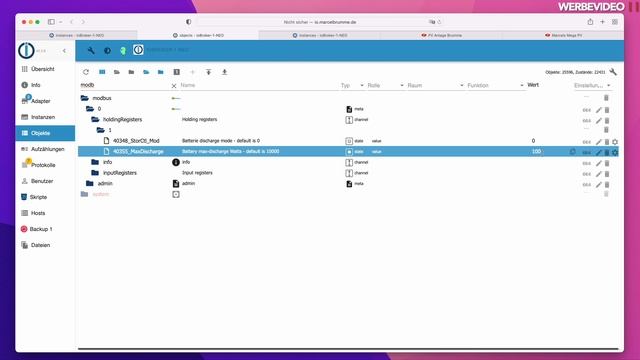
Task: Click the value 0 of 40348_StorCtl_Mod
Action: [533, 141]
